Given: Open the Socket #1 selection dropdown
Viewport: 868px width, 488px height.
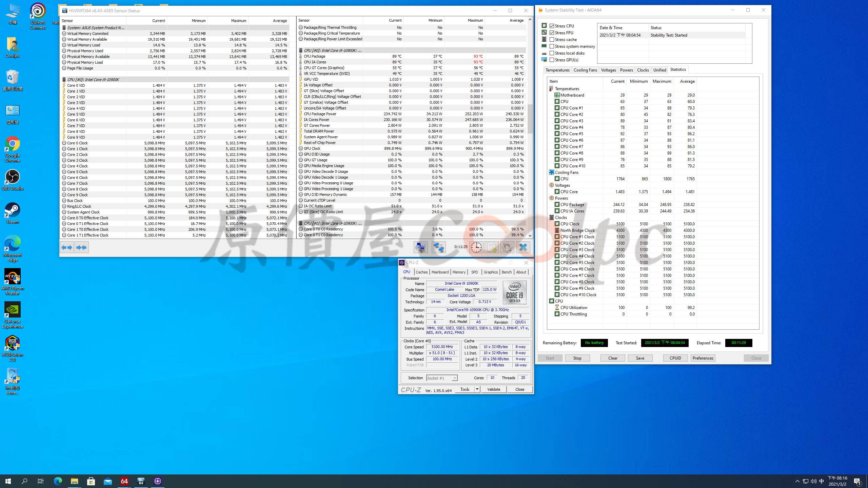Looking at the screenshot, I should coord(442,378).
